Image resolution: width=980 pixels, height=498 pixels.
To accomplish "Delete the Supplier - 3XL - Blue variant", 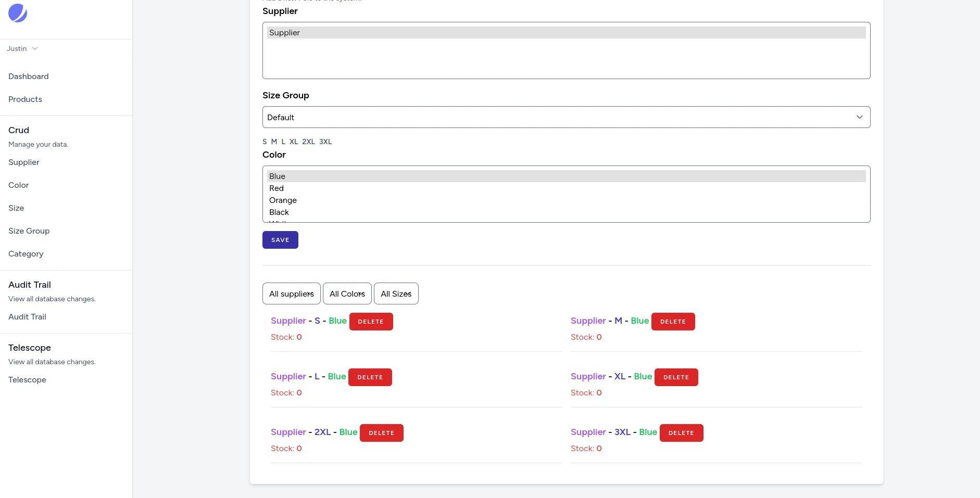I will pos(682,432).
